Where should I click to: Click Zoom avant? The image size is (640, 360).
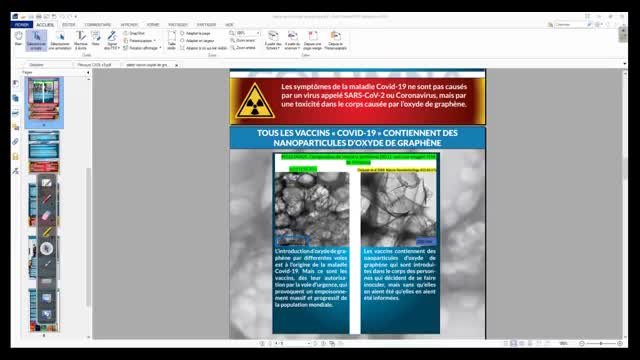(x=242, y=40)
